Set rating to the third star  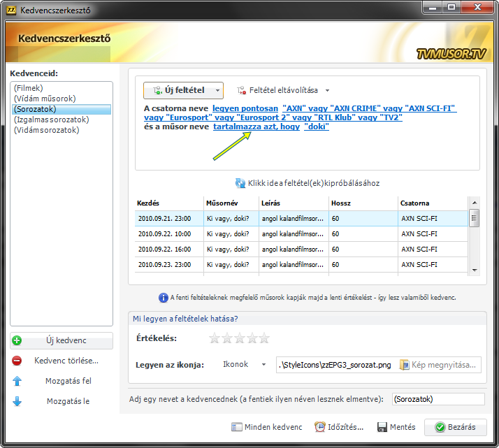tap(240, 338)
